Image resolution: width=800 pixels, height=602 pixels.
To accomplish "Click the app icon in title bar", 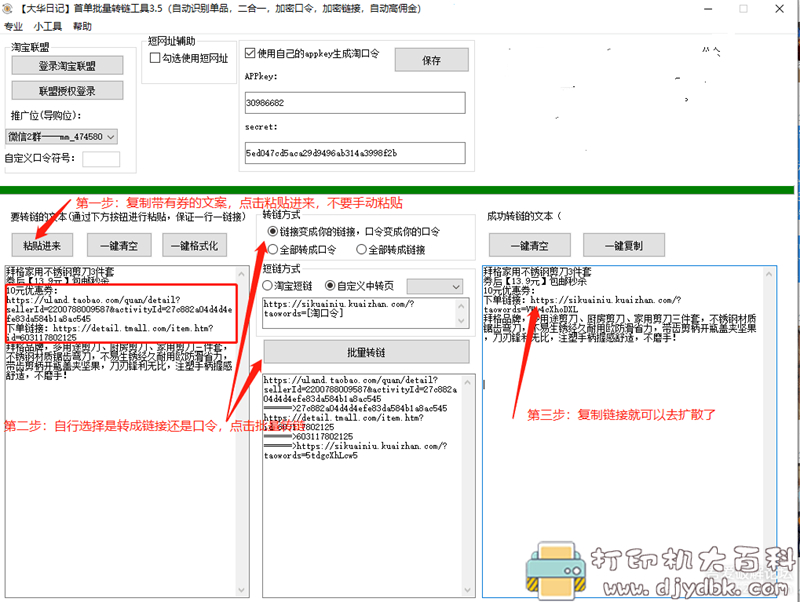I will [x=8, y=8].
